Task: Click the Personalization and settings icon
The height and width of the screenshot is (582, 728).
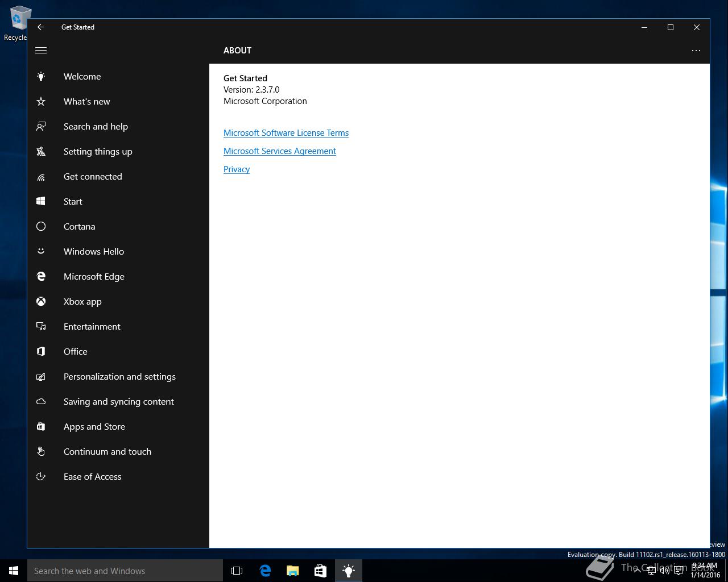Action: pos(41,376)
